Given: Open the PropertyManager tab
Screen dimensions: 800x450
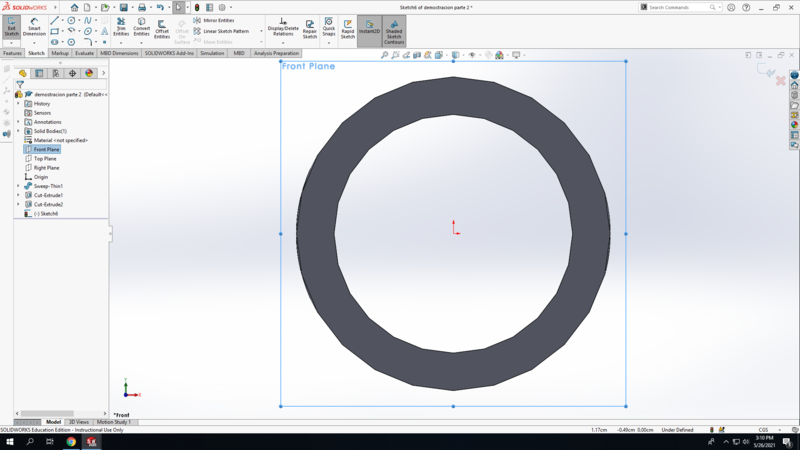Looking at the screenshot, I should (x=39, y=73).
